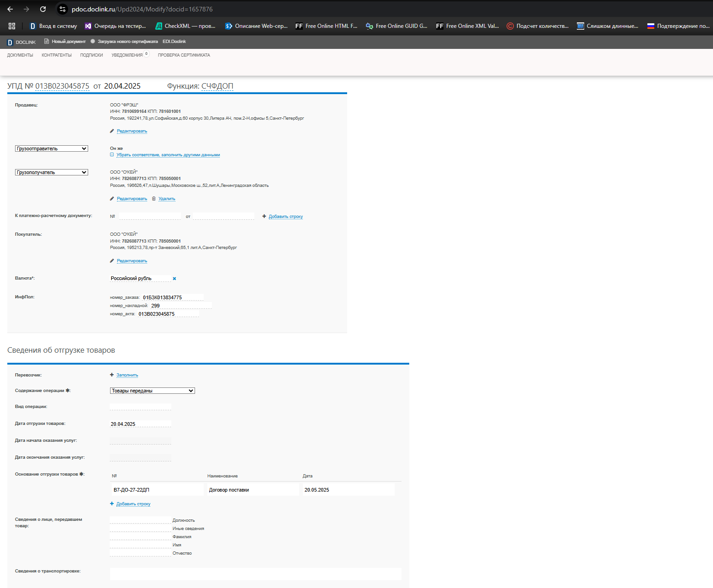This screenshot has width=713, height=588.
Task: Click 'Добавить строку' for payment document
Action: [x=286, y=217]
